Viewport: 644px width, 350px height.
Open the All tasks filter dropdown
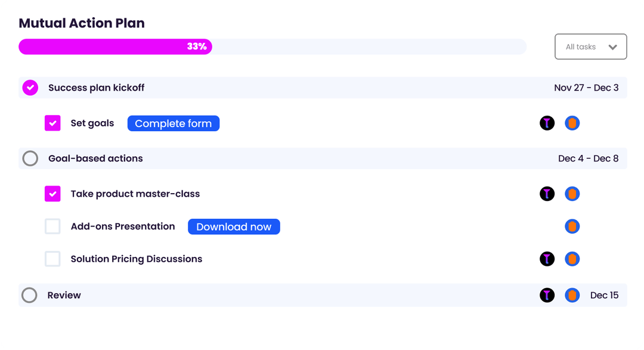pos(590,47)
